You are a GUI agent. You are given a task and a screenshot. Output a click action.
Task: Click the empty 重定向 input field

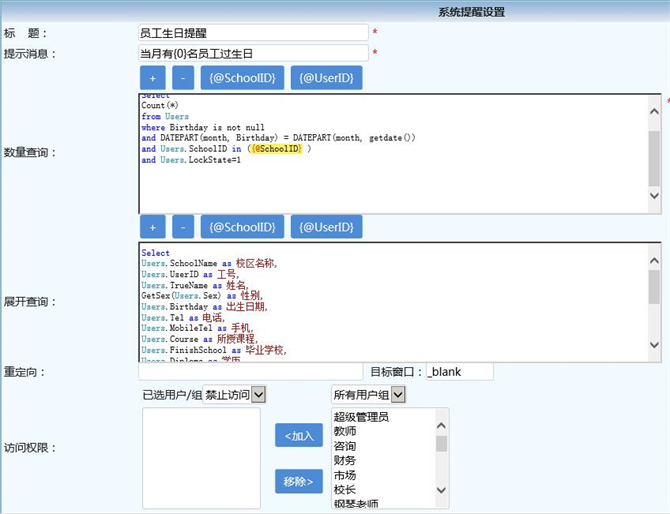(x=251, y=371)
